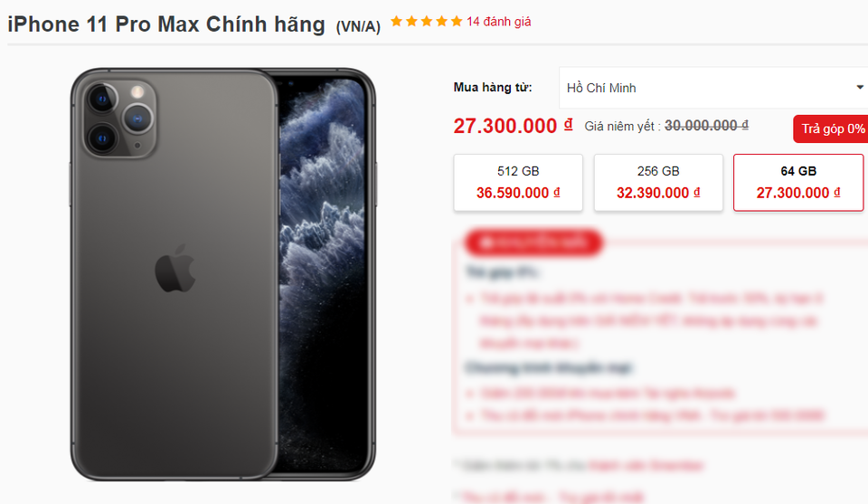The width and height of the screenshot is (868, 504).
Task: Open the Mua hàng từ city dropdown
Action: (x=713, y=88)
